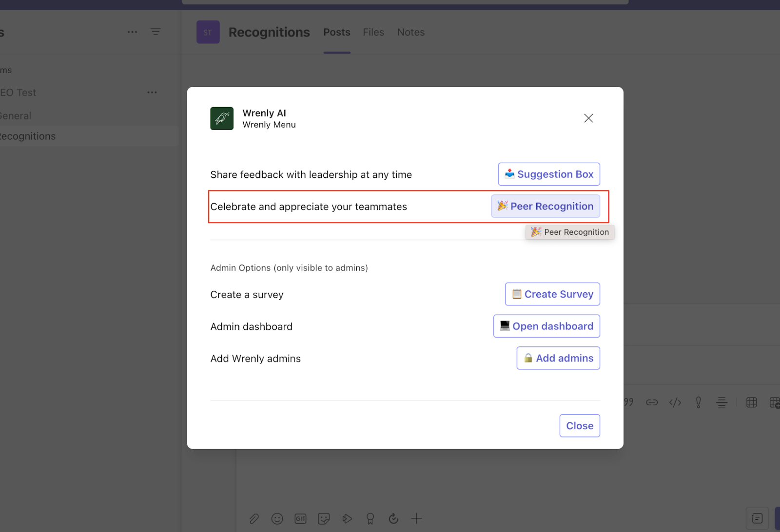Click "Share feedback with leadership at any time"
This screenshot has width=780, height=532.
click(x=311, y=174)
